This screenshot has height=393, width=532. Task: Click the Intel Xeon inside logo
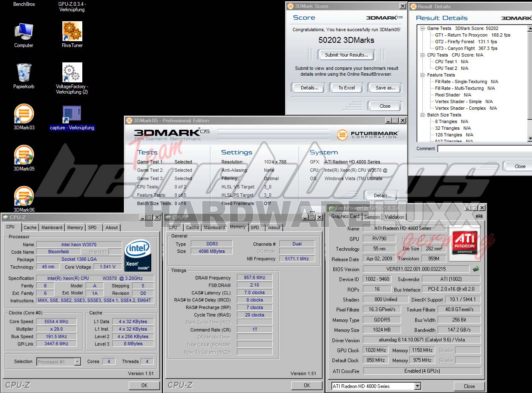tap(138, 255)
